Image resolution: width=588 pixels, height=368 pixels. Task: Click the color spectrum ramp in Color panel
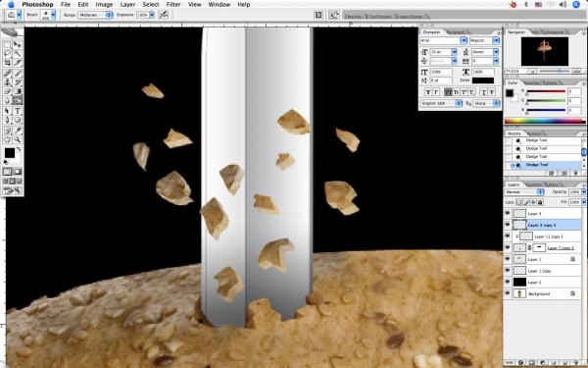pos(545,121)
